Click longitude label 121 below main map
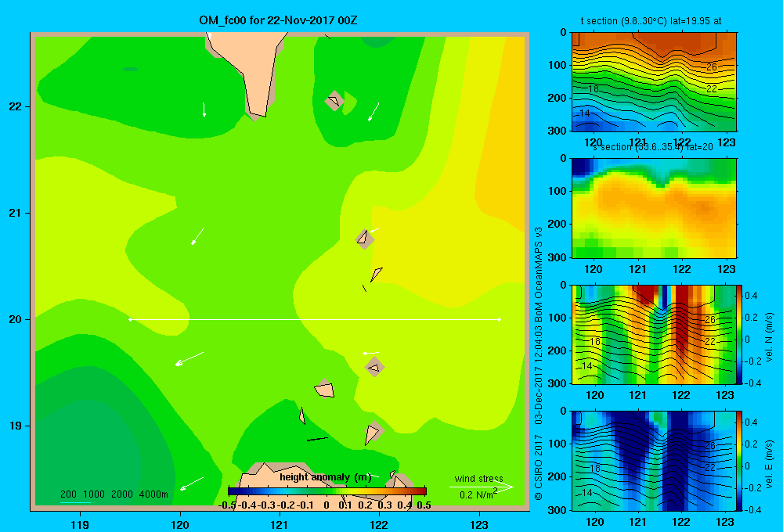The height and width of the screenshot is (532, 783). point(280,524)
